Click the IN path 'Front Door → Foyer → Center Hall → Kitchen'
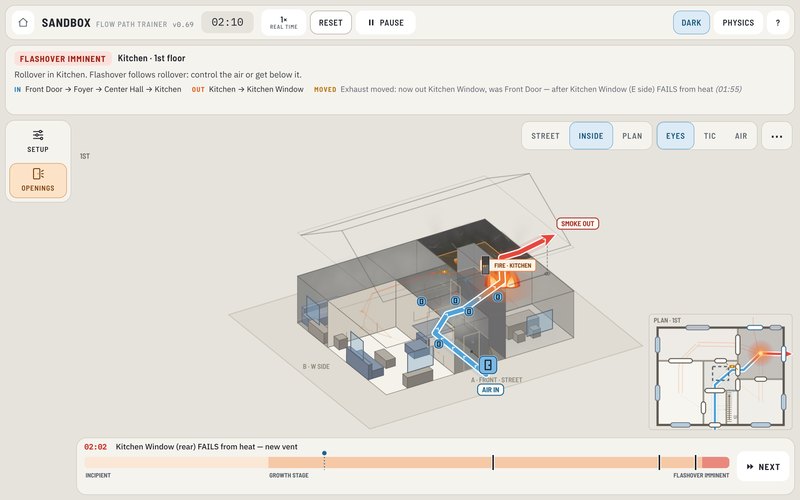The width and height of the screenshot is (800, 500). [x=103, y=89]
